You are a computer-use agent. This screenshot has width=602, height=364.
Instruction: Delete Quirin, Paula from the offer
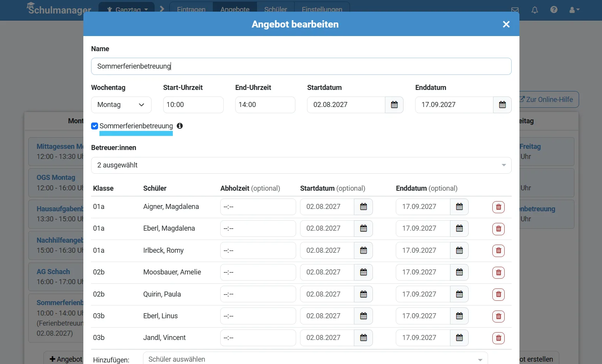pyautogui.click(x=499, y=295)
